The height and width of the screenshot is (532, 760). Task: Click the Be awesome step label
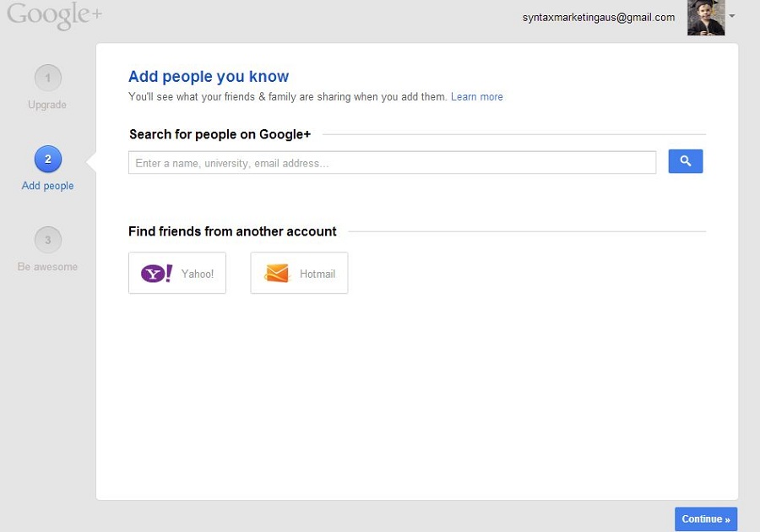[47, 267]
